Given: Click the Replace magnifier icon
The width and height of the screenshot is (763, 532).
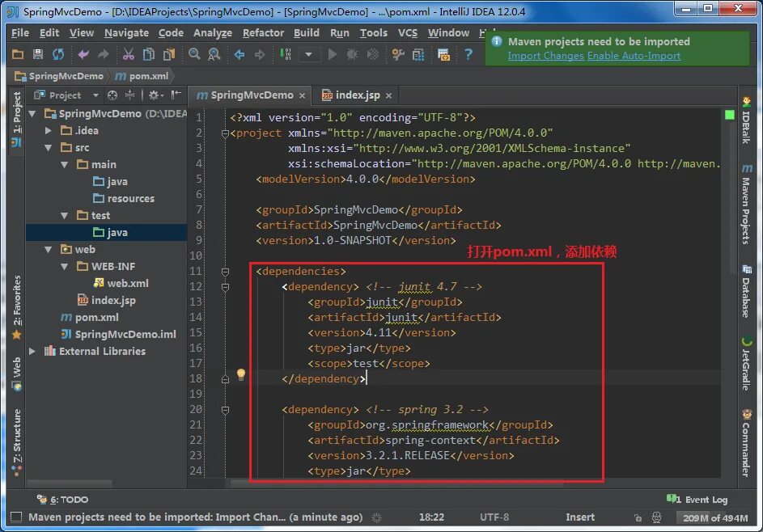Looking at the screenshot, I should point(214,54).
